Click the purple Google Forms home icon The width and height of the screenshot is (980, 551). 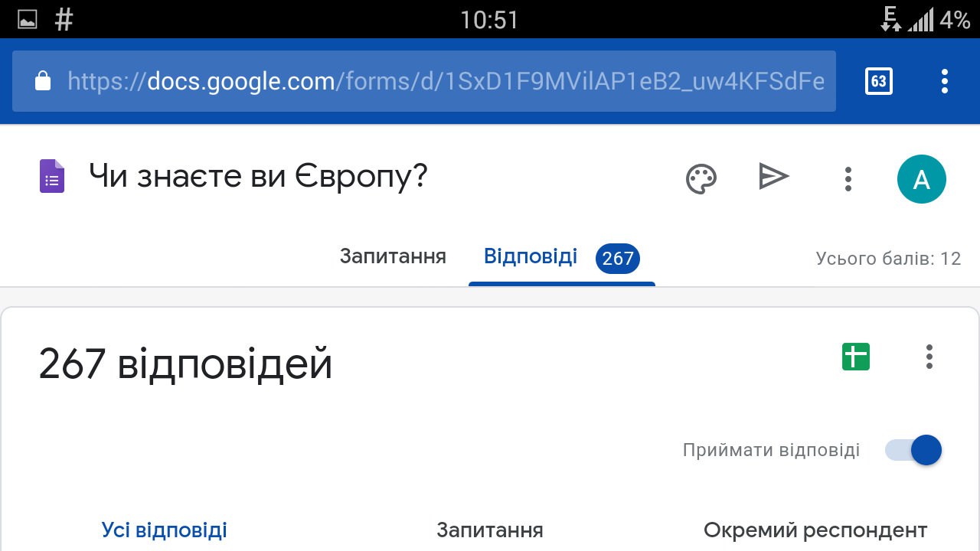click(52, 177)
